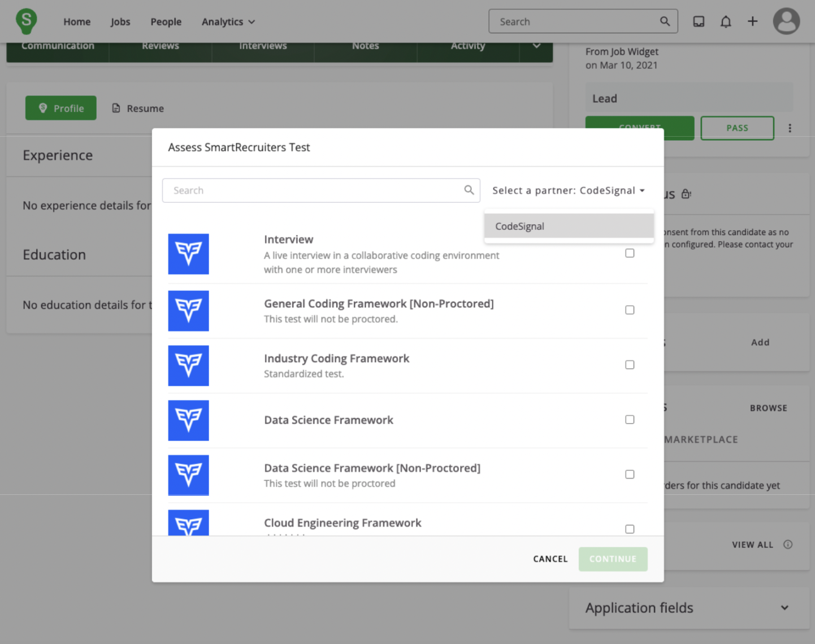
Task: Click the PASS button
Action: (737, 128)
